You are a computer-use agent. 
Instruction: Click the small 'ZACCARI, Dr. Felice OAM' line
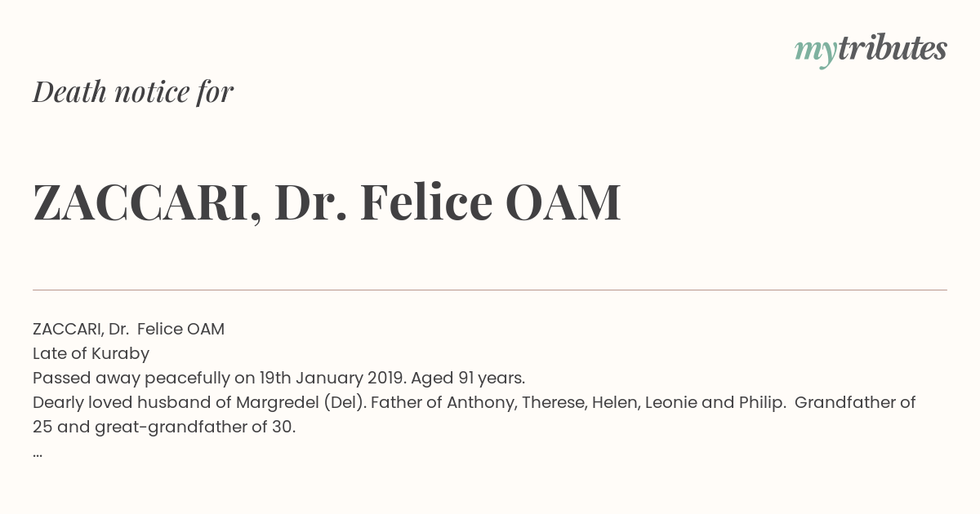(128, 330)
